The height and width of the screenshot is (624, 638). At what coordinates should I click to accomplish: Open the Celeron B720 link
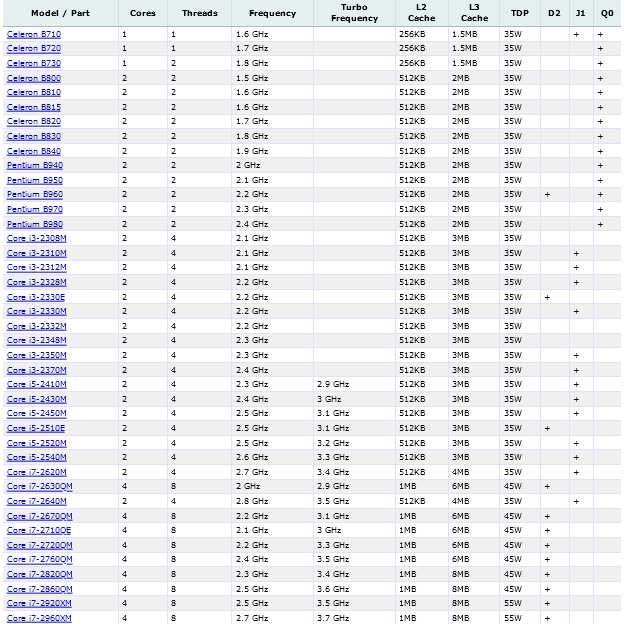click(34, 48)
